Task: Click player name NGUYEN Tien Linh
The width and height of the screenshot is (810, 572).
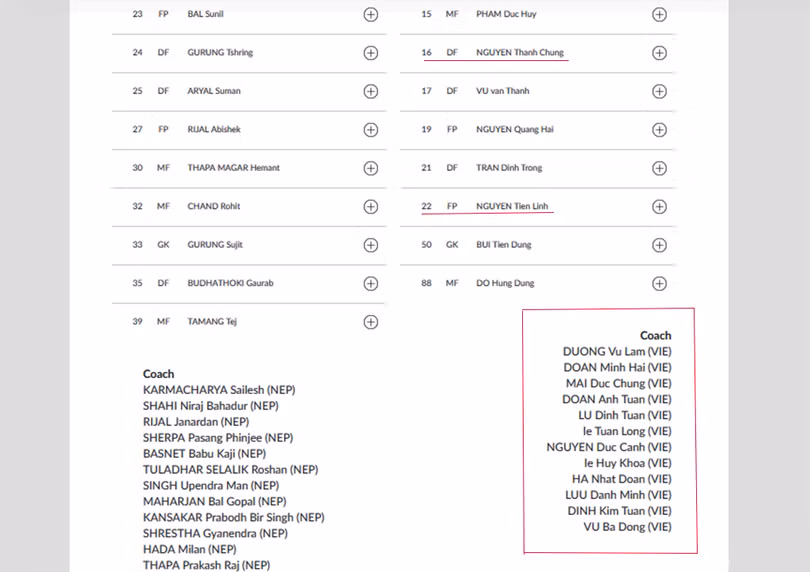Action: [x=512, y=207]
